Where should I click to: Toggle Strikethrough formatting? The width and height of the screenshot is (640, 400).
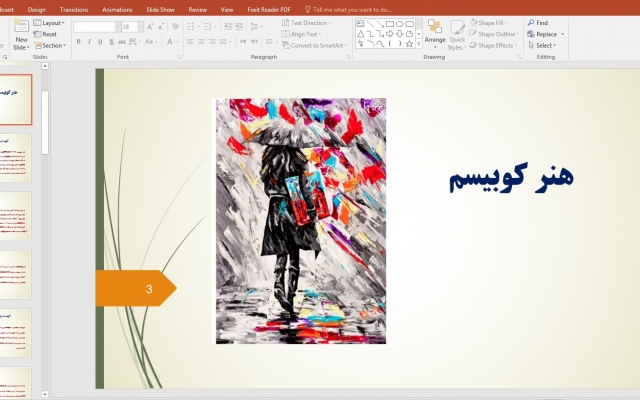tap(122, 42)
